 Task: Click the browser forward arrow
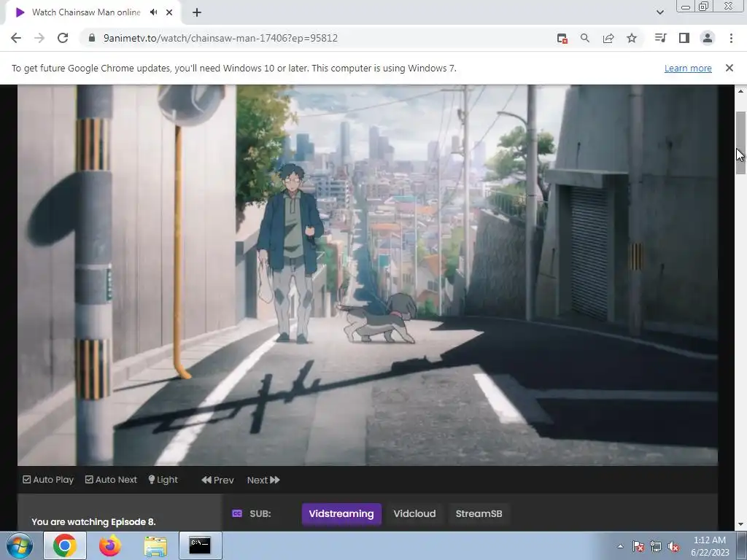pyautogui.click(x=39, y=38)
